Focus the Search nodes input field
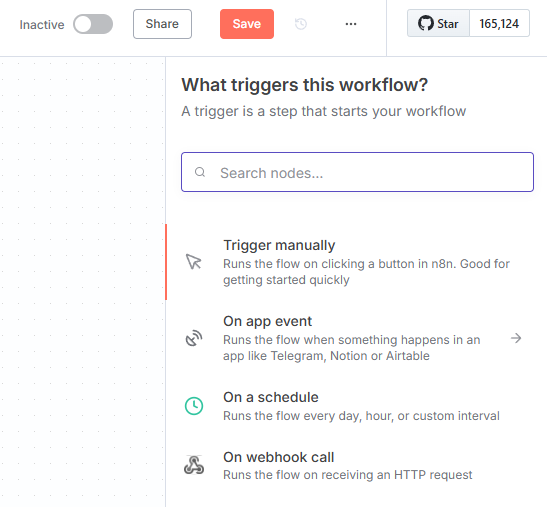This screenshot has width=547, height=507. point(357,172)
